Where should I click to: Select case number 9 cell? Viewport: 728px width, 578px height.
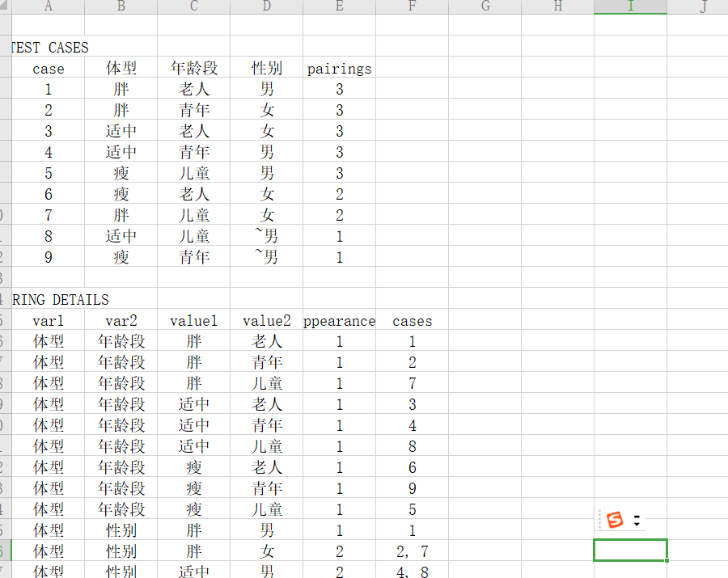coord(49,257)
